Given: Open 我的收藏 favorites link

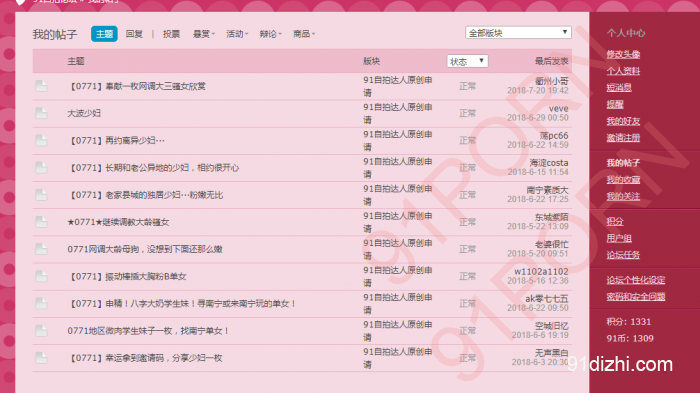Looking at the screenshot, I should point(623,180).
